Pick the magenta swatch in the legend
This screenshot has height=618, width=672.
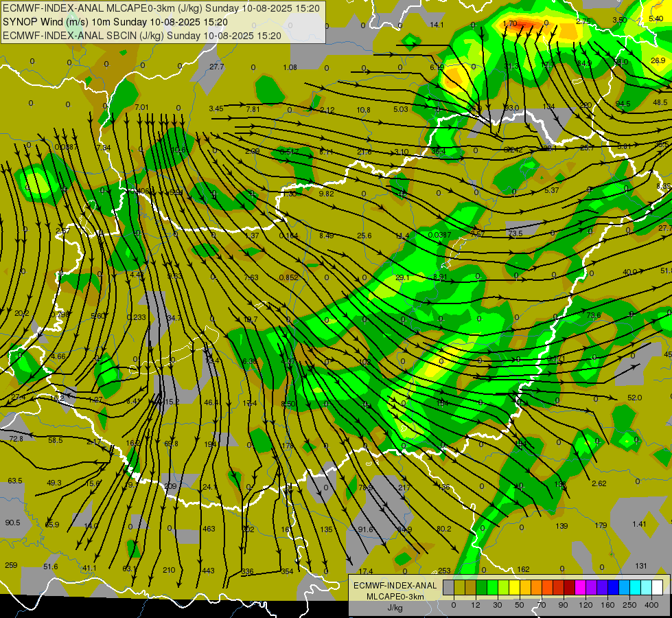pos(581,587)
